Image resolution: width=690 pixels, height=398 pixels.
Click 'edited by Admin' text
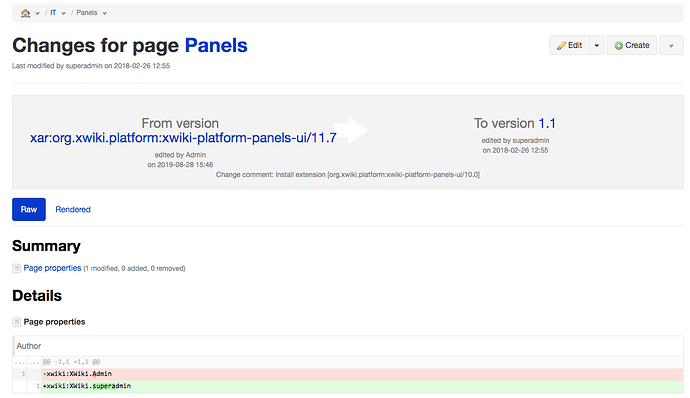[x=180, y=155]
